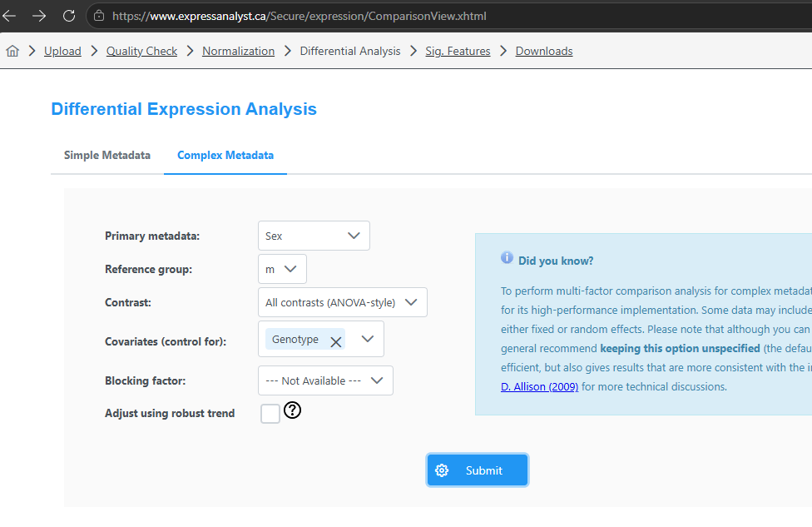Expand the Contrast dropdown
This screenshot has width=812, height=527.
343,302
